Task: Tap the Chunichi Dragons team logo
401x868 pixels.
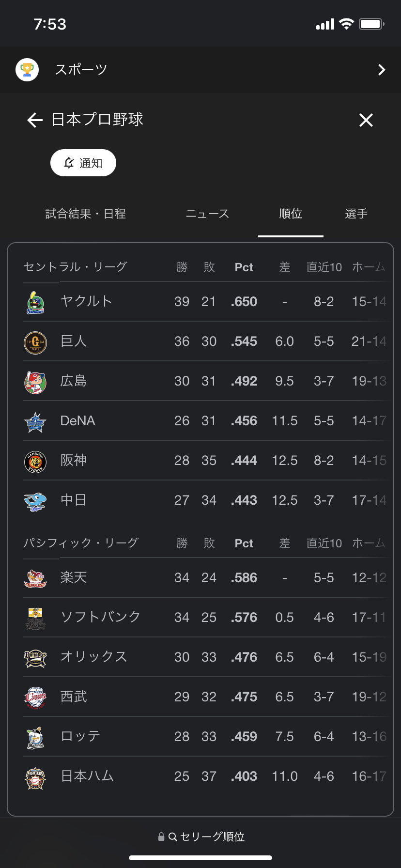Action: pos(35,501)
